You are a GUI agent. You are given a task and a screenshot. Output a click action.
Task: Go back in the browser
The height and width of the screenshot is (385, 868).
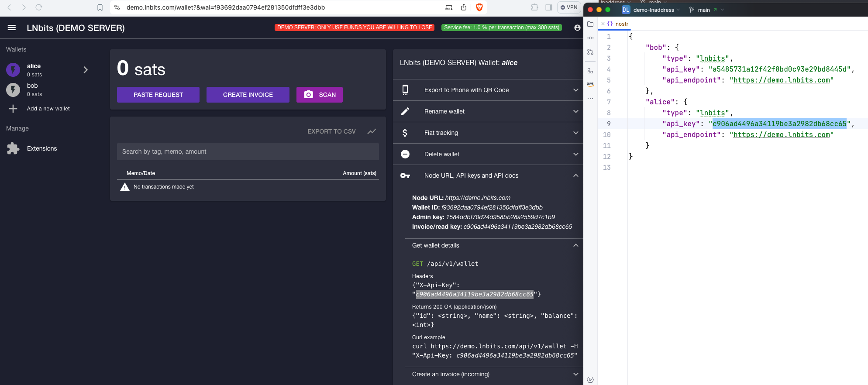tap(10, 7)
